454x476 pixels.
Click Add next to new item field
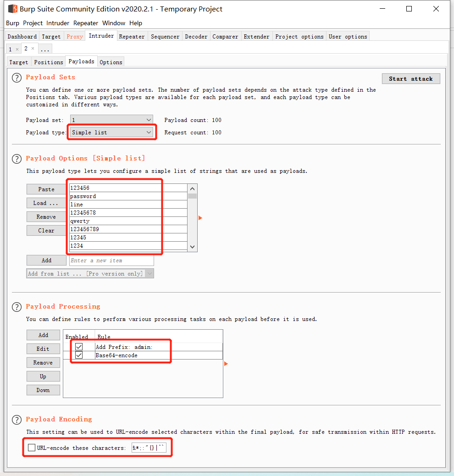tap(46, 260)
